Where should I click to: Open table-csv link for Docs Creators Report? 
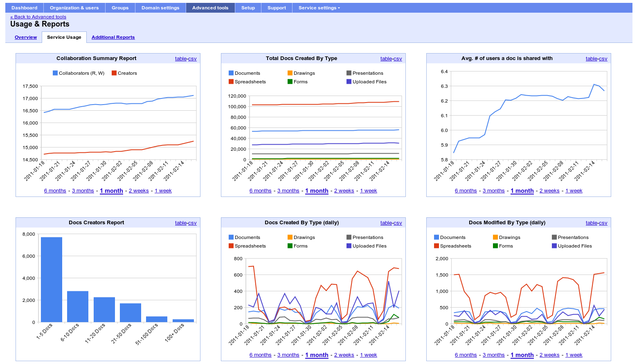click(x=186, y=223)
